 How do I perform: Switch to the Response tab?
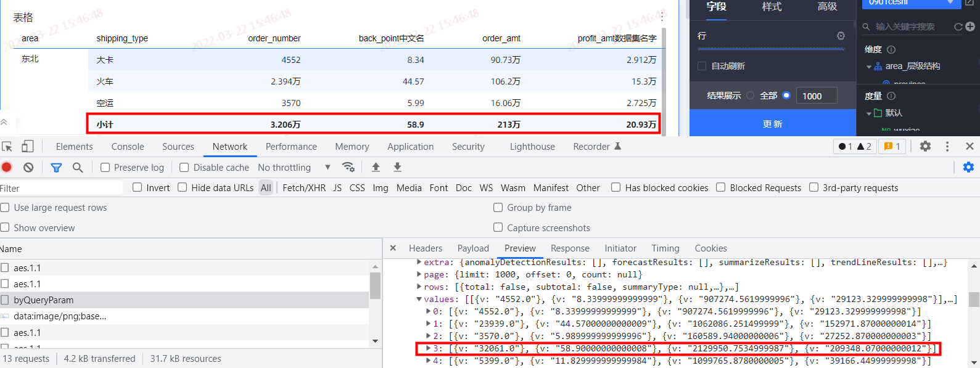click(x=570, y=248)
